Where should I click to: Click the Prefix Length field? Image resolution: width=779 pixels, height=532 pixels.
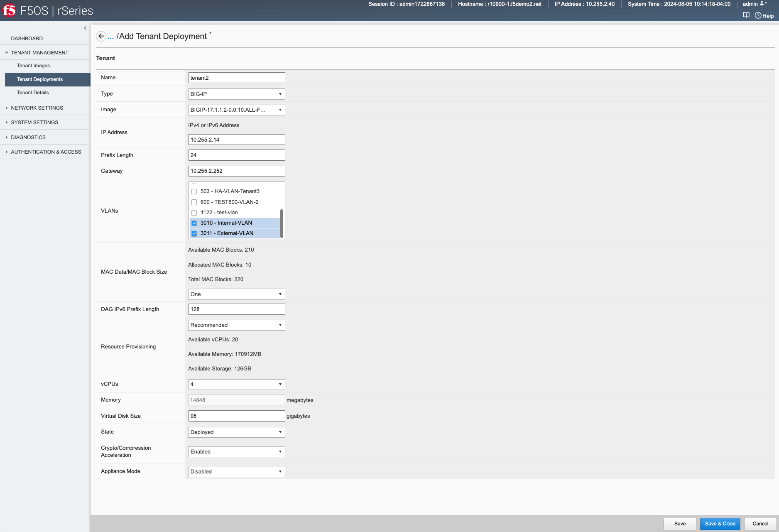[236, 155]
